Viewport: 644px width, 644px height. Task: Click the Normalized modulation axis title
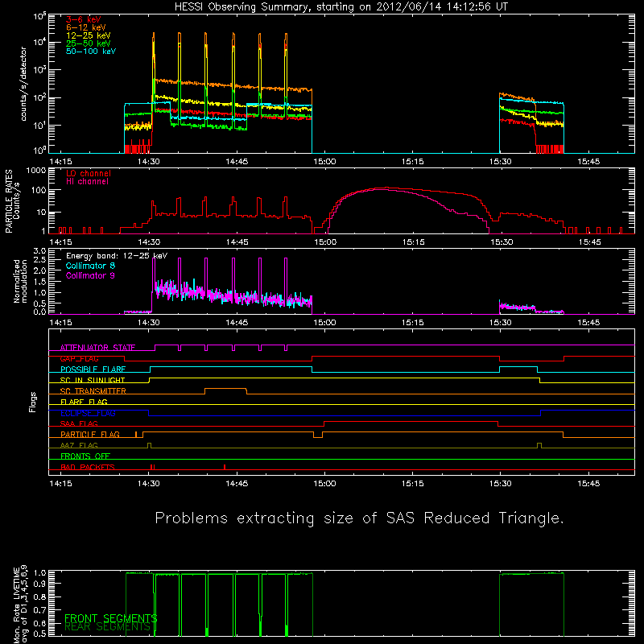coord(20,281)
